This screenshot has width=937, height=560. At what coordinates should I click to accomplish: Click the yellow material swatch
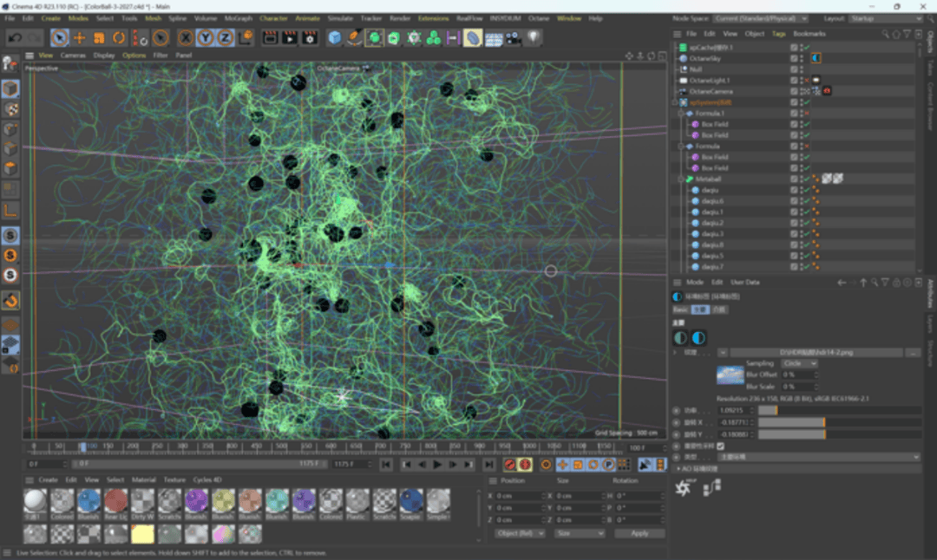pyautogui.click(x=142, y=533)
